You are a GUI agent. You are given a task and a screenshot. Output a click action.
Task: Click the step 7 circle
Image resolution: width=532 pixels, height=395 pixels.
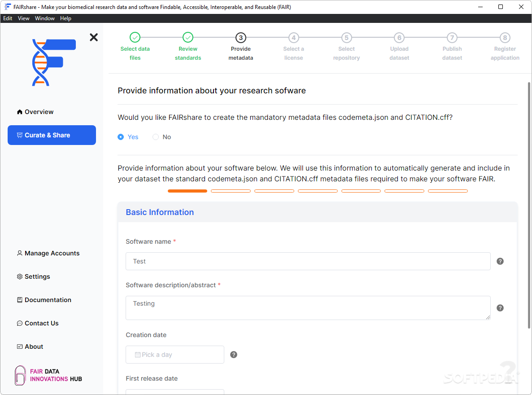point(452,37)
